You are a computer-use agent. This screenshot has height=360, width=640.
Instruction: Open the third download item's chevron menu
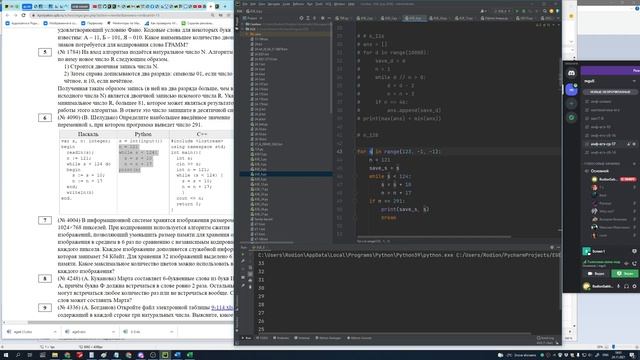[x=171, y=332]
